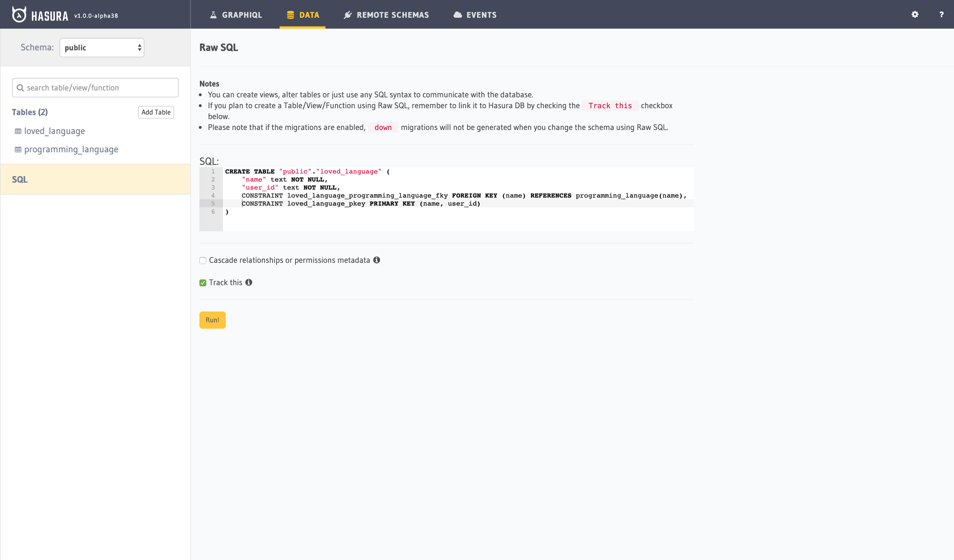Click the info icon beside Track this
The width and height of the screenshot is (954, 560).
pos(249,282)
